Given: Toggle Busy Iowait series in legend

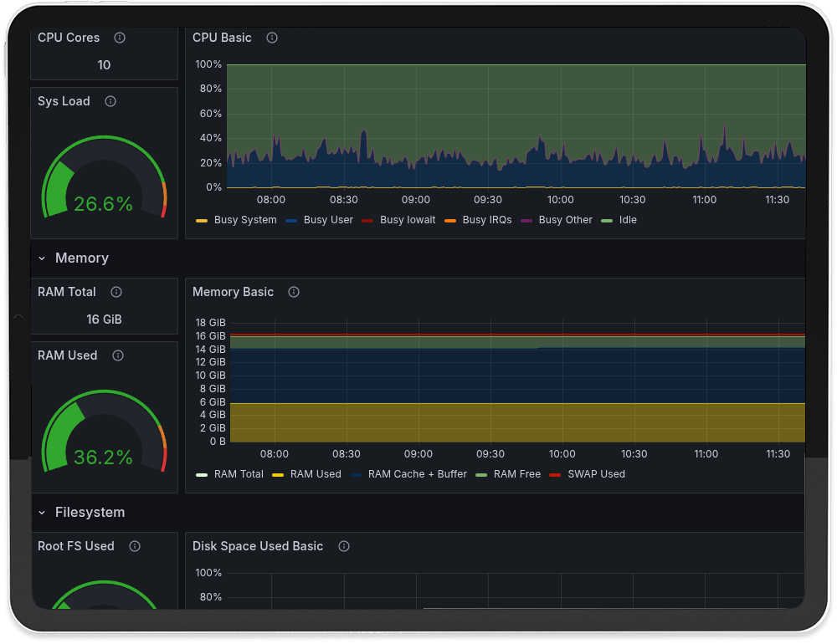Looking at the screenshot, I should tap(408, 220).
